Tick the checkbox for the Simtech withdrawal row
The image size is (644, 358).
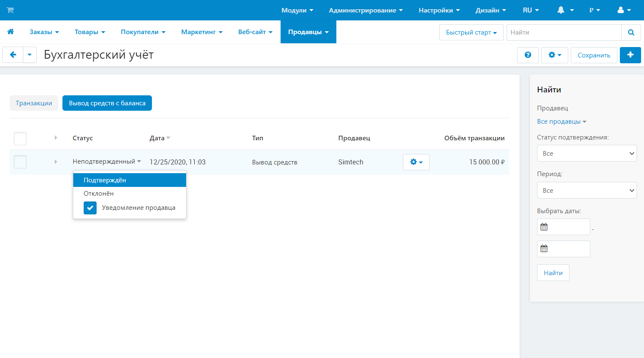pyautogui.click(x=20, y=162)
